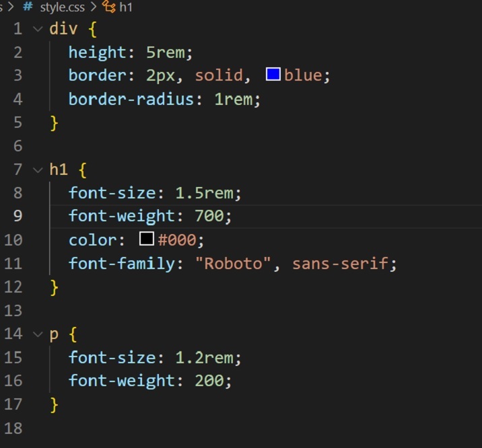The image size is (482, 448).
Task: Click the "5rem" value
Action: 166,52
